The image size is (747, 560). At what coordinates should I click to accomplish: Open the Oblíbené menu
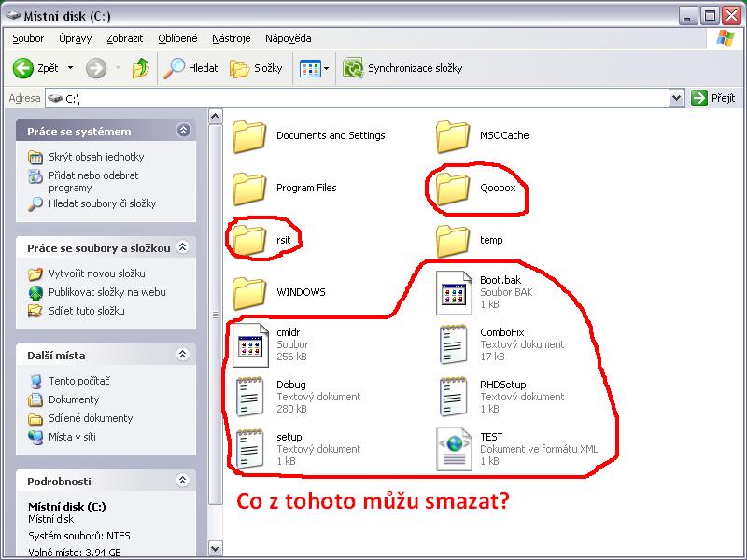(177, 38)
